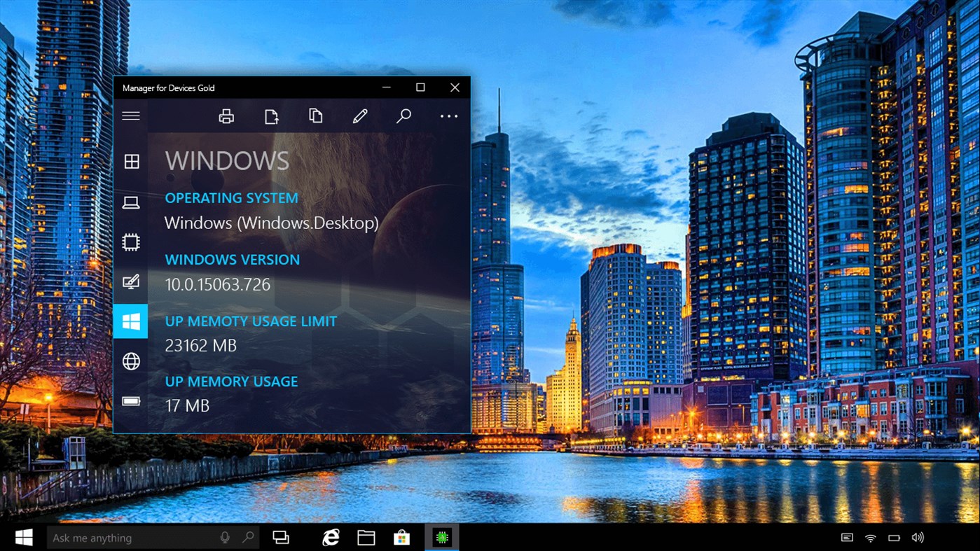Open the globe network section

130,361
